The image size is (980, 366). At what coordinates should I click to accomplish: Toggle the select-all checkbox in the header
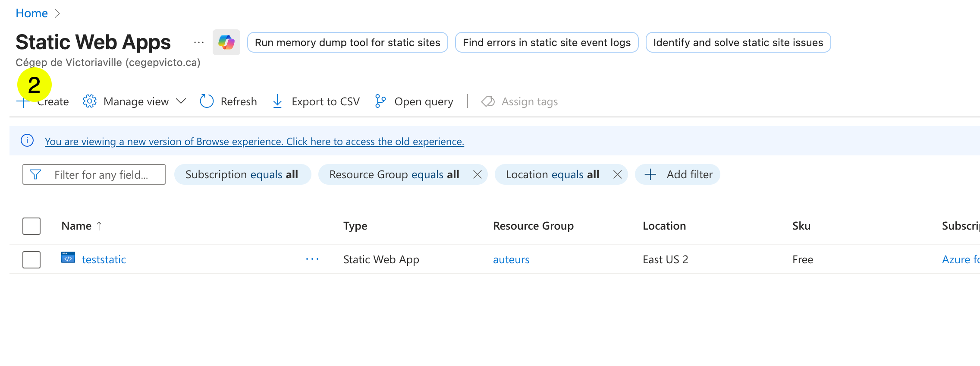click(31, 226)
